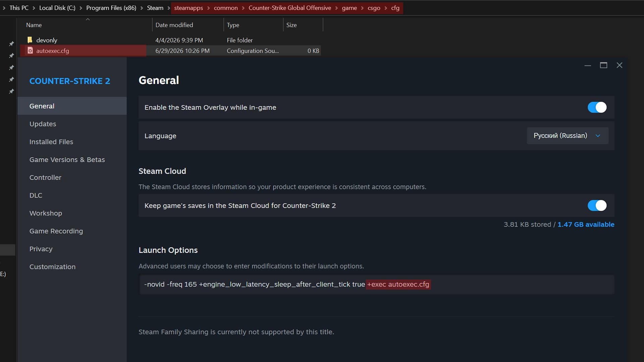Expand chevron after This PC in address bar
The image size is (644, 362).
[x=34, y=8]
